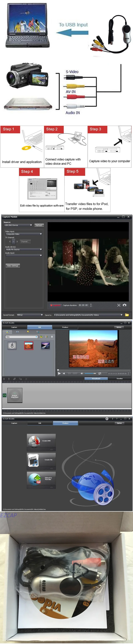Click the Create File clapperboard icon
This screenshot has height=644, width=133.
[x=33, y=460]
